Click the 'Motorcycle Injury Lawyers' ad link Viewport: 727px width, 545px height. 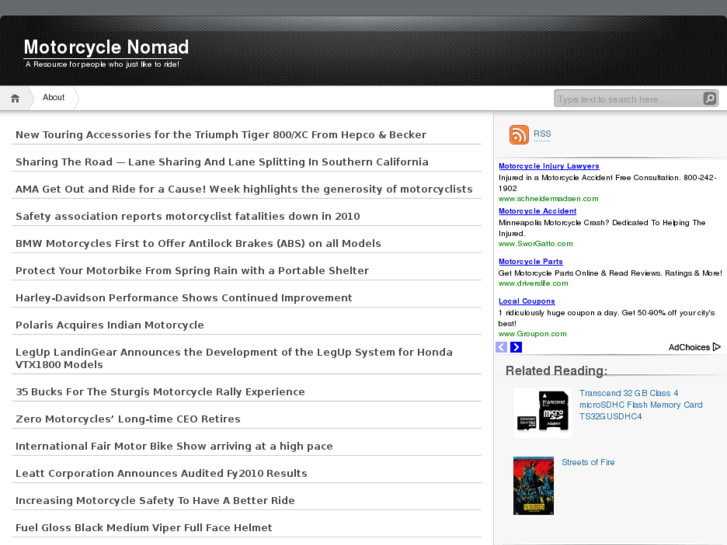pyautogui.click(x=549, y=166)
